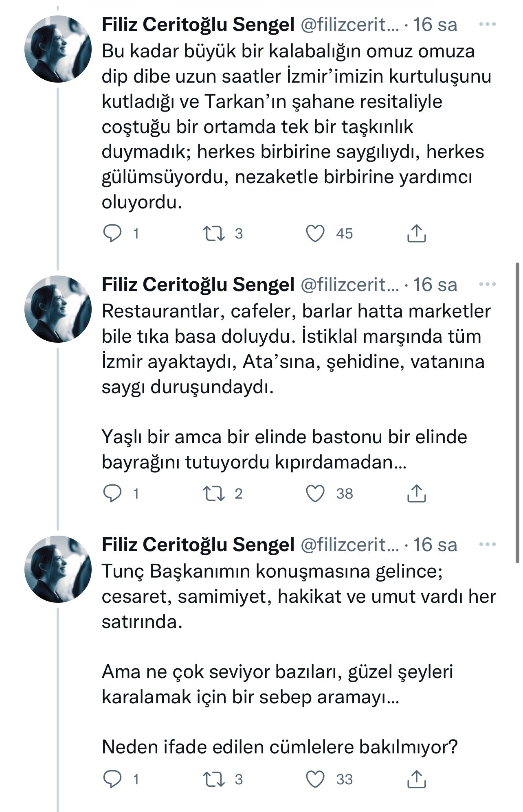The image size is (523, 812).
Task: Like the tweet with 45 likes
Action: 315,234
